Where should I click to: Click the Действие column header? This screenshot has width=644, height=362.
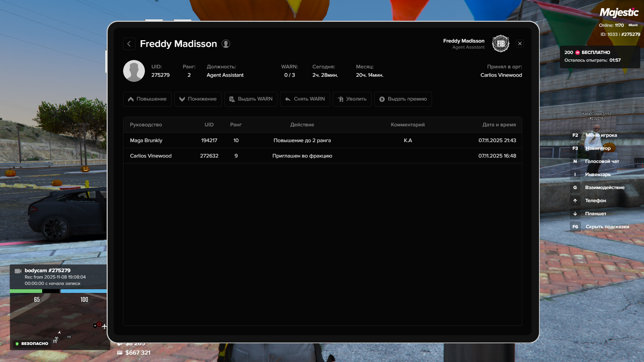tap(302, 125)
